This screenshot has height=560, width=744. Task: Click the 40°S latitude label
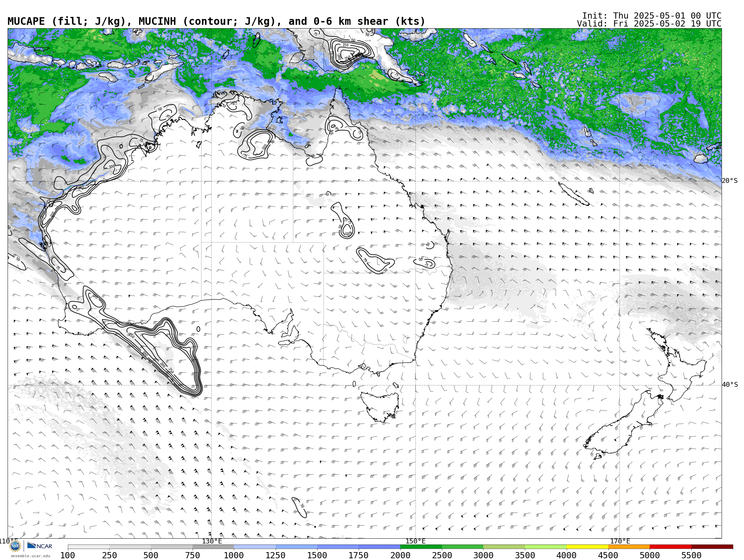pyautogui.click(x=730, y=385)
